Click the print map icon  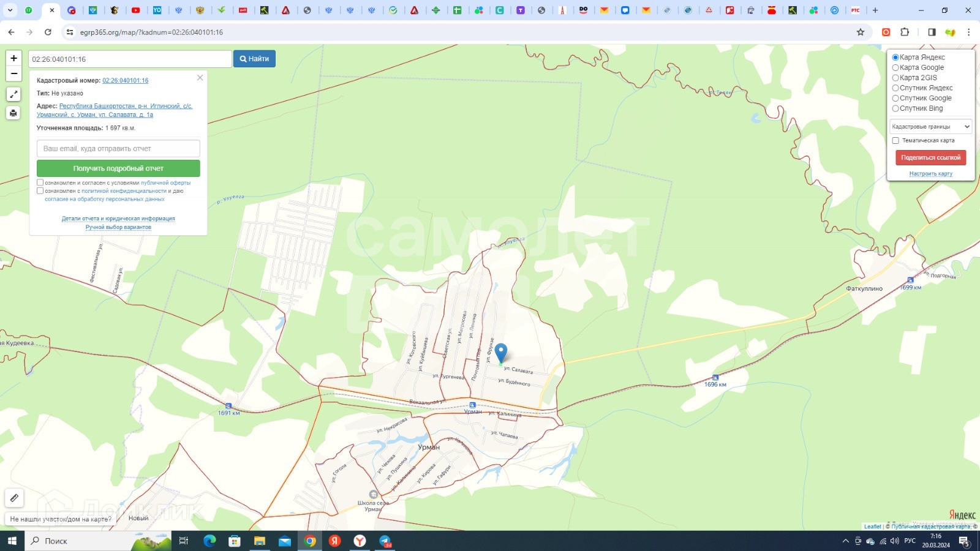coord(13,113)
